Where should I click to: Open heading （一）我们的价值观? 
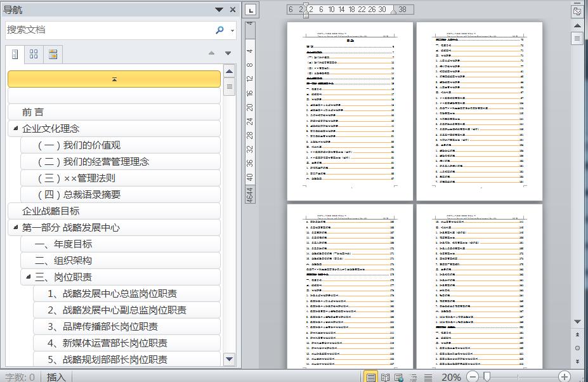click(121, 145)
